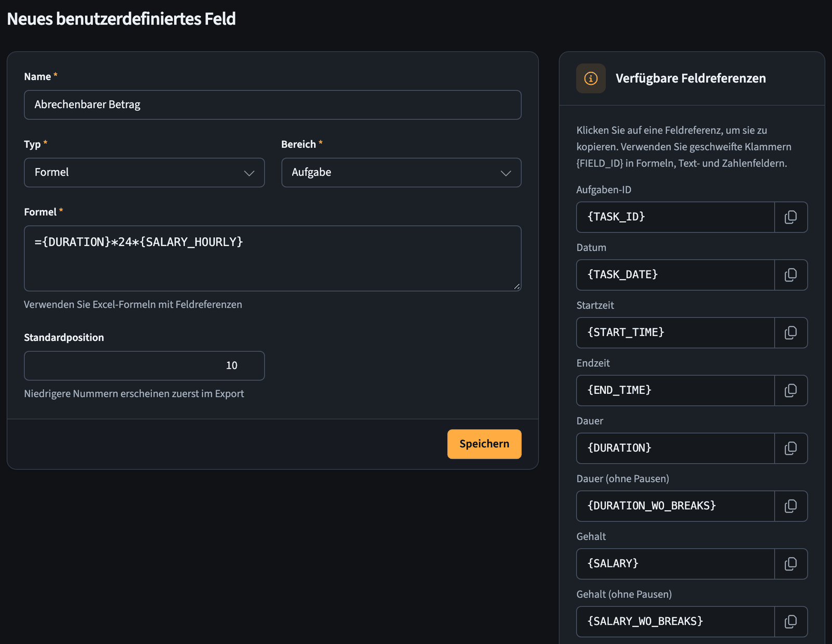
Task: Copy the {DURATION_WO_BREAKS} field reference
Action: (791, 506)
